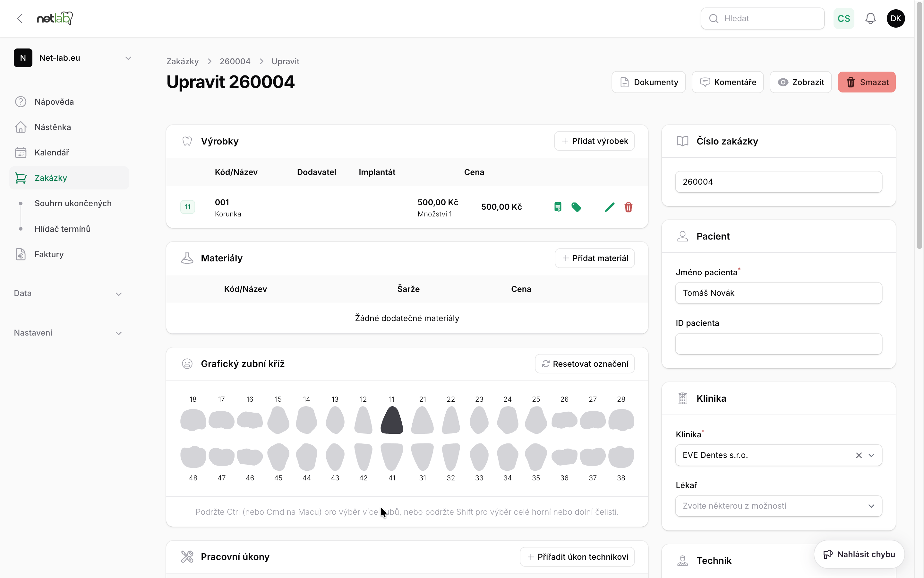Expand the Data sidebar section
Viewport: 924px width, 578px height.
pyautogui.click(x=68, y=293)
